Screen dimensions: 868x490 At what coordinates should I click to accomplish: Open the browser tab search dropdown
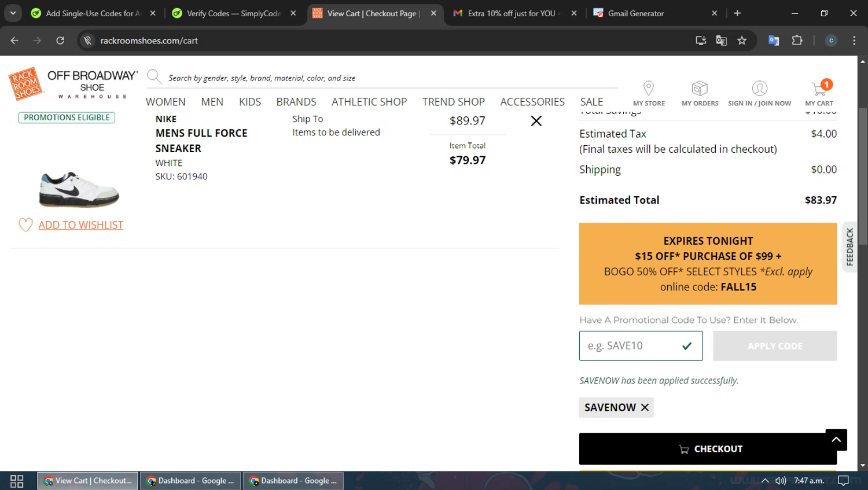pyautogui.click(x=13, y=13)
